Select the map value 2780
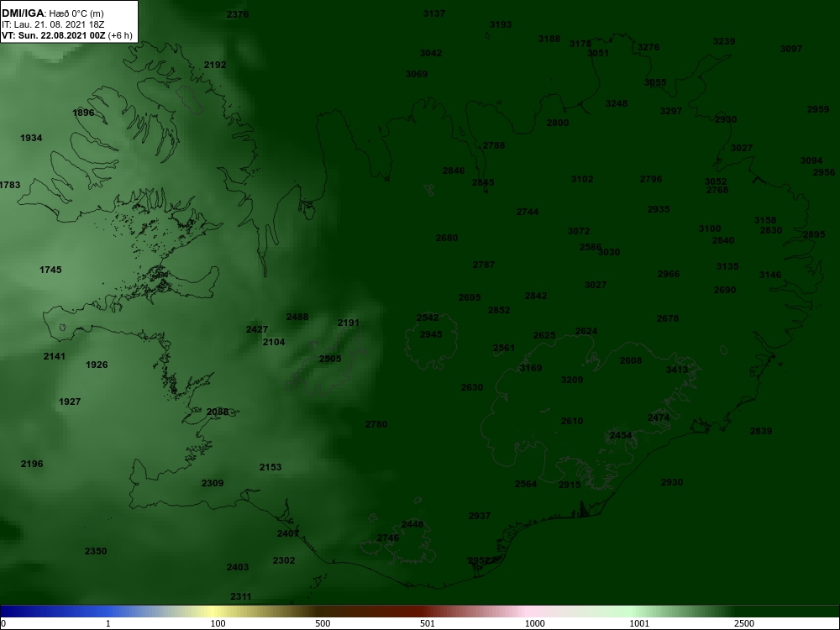Viewport: 840px width, 630px height. point(376,424)
